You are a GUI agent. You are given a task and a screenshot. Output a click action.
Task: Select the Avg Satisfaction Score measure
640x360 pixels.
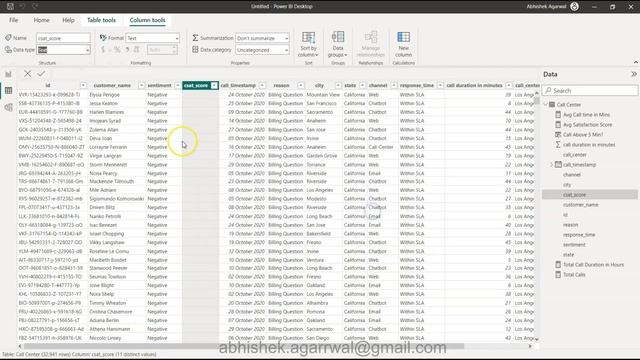coord(587,125)
